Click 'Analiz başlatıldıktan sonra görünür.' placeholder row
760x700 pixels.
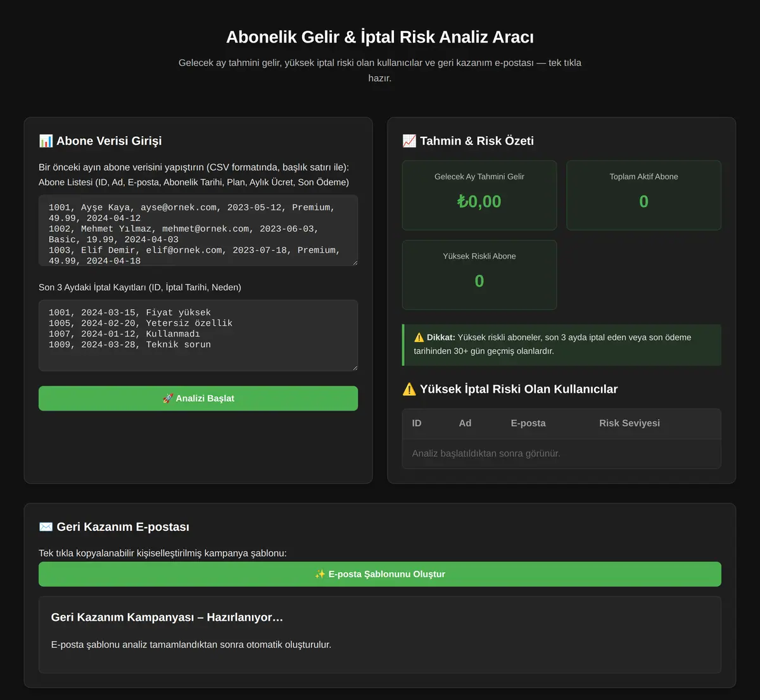click(562, 454)
